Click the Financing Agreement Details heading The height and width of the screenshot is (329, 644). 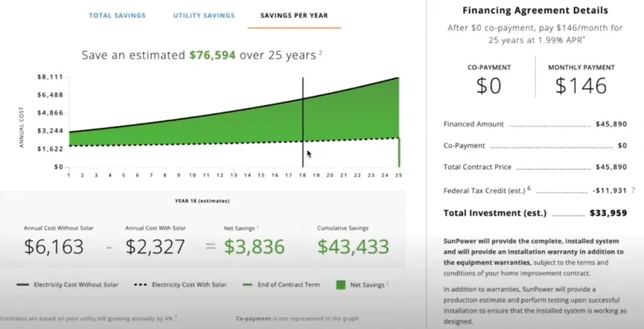click(535, 10)
